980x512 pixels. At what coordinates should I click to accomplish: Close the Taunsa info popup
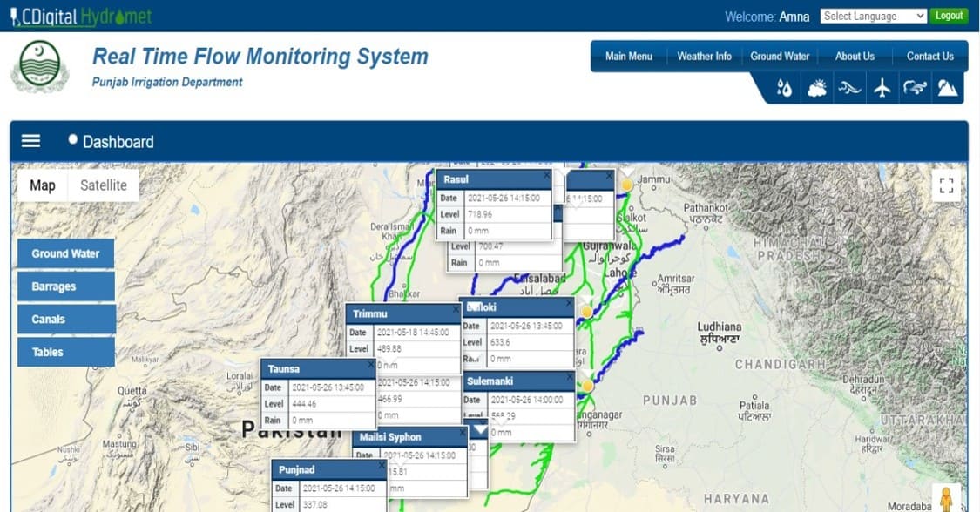(370, 366)
